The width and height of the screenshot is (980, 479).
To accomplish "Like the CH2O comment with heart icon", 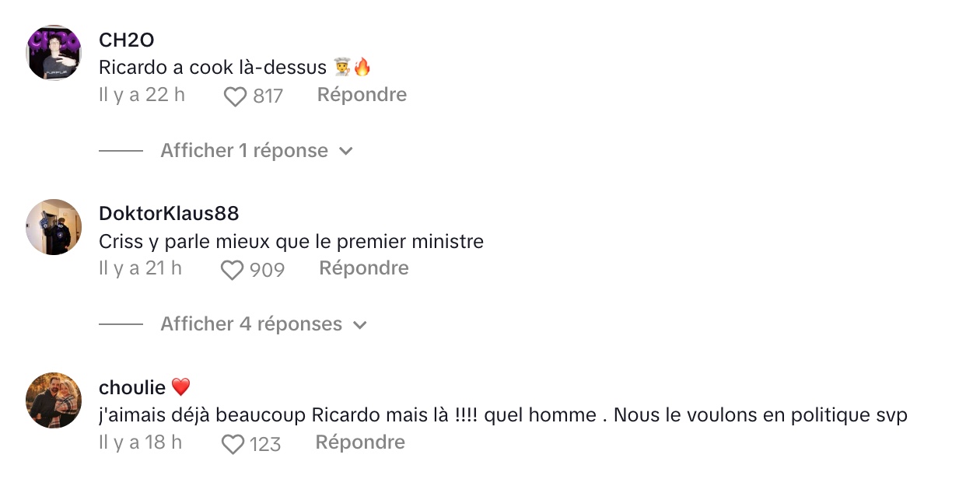I will click(x=235, y=96).
